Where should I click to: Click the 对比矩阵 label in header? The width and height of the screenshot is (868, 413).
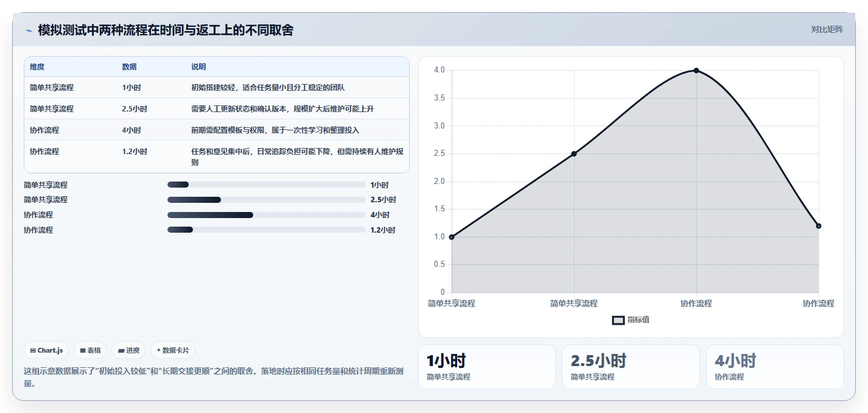click(x=827, y=30)
